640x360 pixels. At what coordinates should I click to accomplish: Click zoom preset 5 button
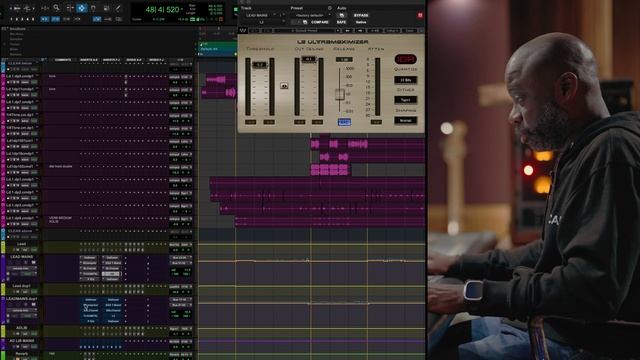point(33,19)
